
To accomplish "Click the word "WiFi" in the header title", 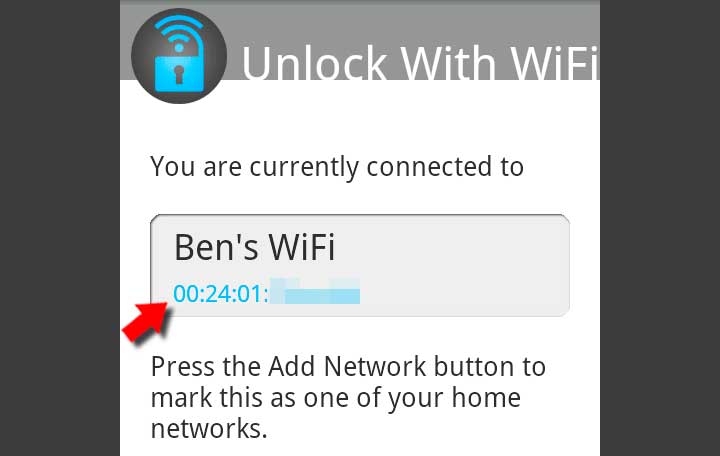I will coord(555,63).
